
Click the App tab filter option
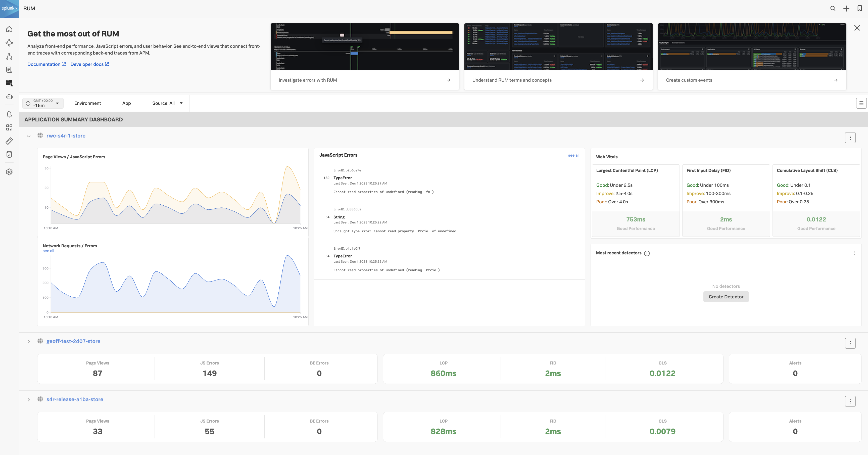point(126,103)
